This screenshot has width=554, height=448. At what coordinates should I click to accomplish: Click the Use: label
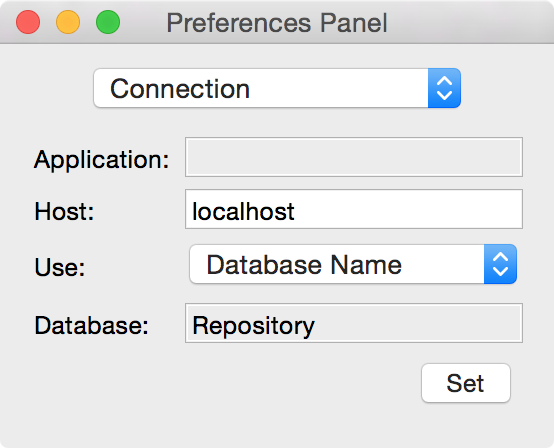(60, 267)
